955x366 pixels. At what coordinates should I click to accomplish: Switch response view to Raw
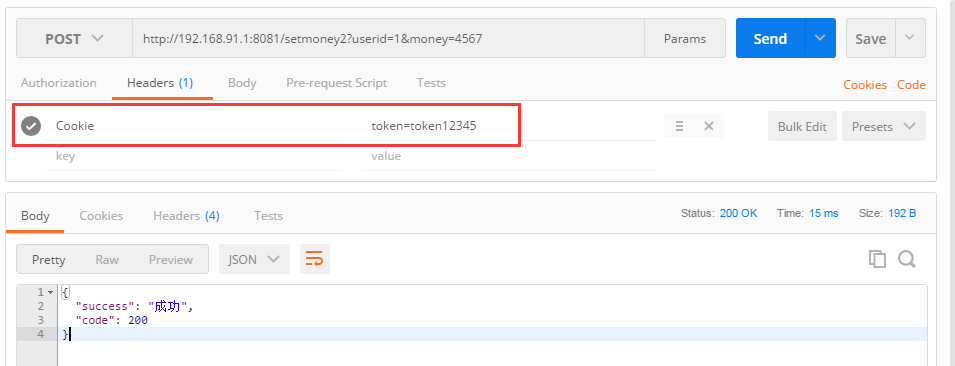107,259
